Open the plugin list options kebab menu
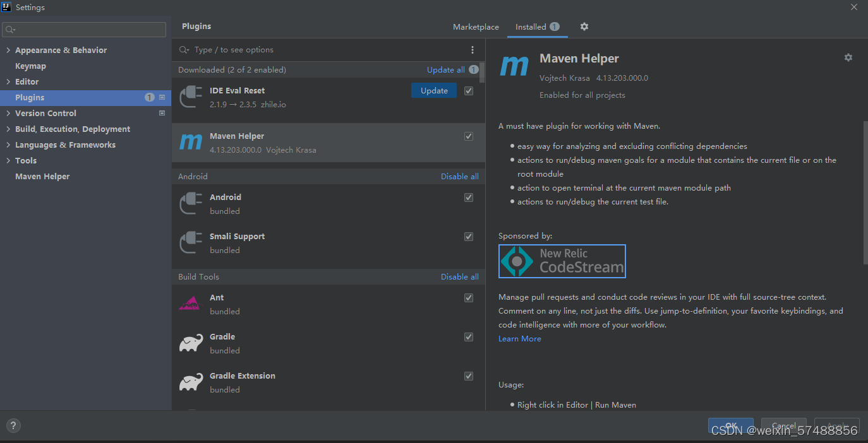 point(473,50)
